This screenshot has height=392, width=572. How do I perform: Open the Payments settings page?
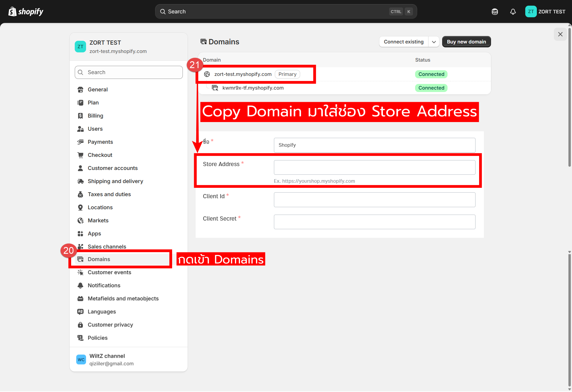(100, 142)
